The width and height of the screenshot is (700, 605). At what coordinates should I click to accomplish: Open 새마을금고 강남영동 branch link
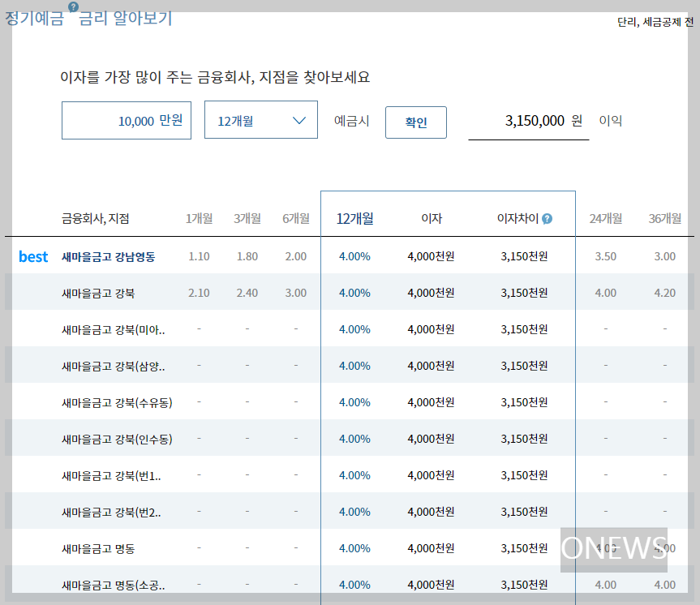coord(109,257)
